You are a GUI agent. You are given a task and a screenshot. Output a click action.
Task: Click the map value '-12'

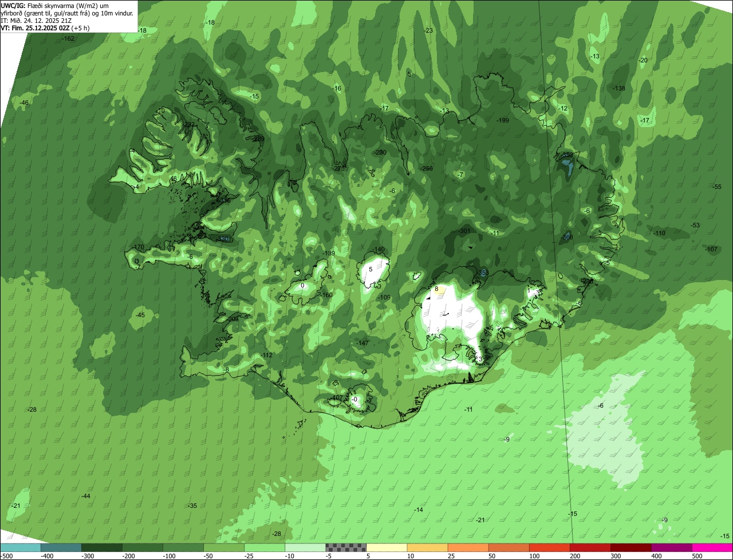tap(563, 109)
